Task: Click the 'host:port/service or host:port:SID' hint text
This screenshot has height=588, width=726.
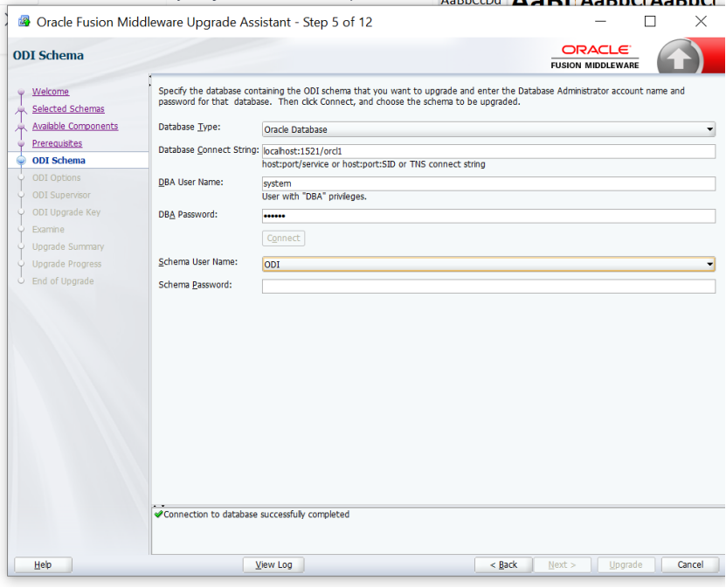Action: pos(374,164)
